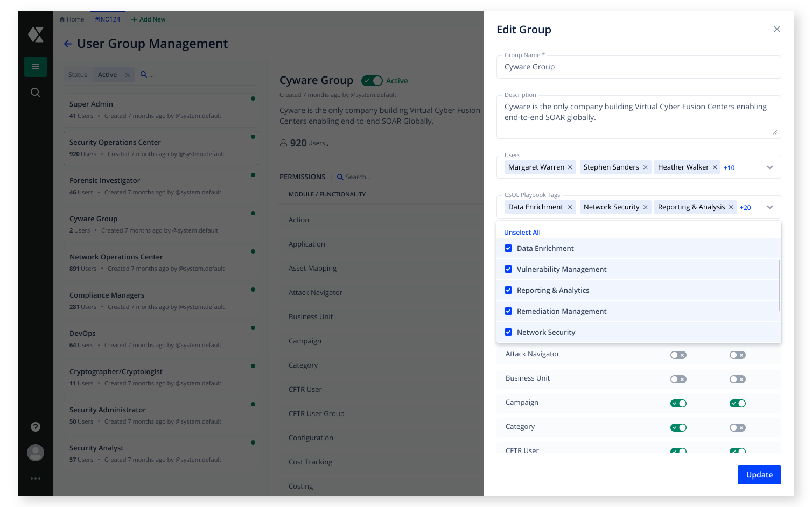Select Cyware Group in the group list
Screen dimensions: 812x507
[160, 224]
